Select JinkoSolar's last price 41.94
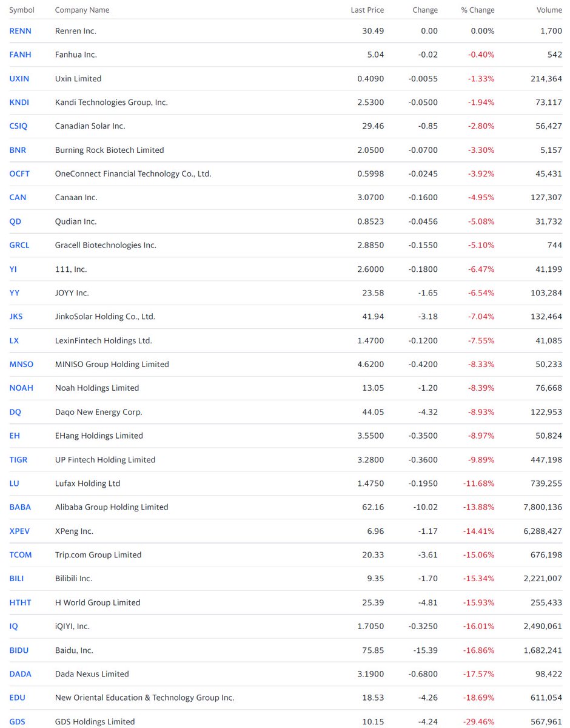Viewport: 570px width, 728px height. click(374, 316)
